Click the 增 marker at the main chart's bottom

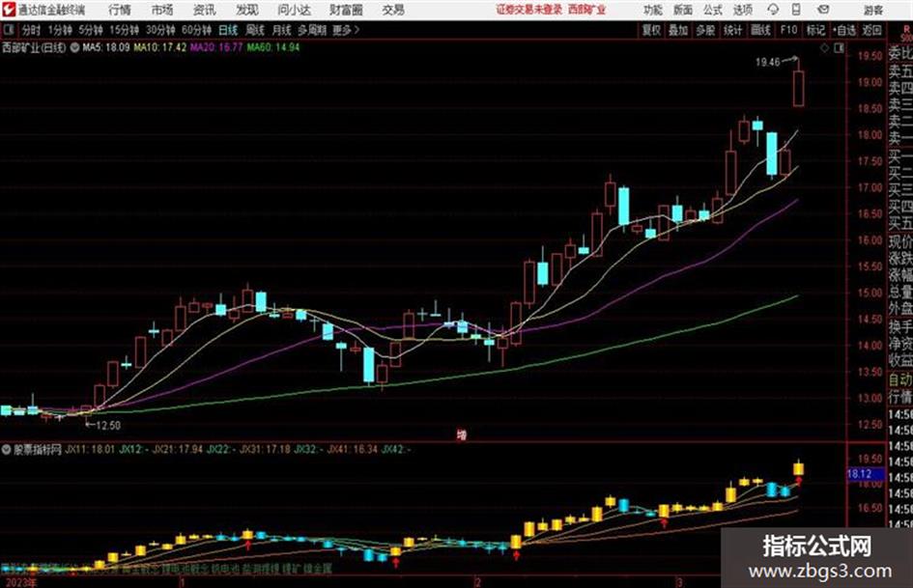(462, 434)
